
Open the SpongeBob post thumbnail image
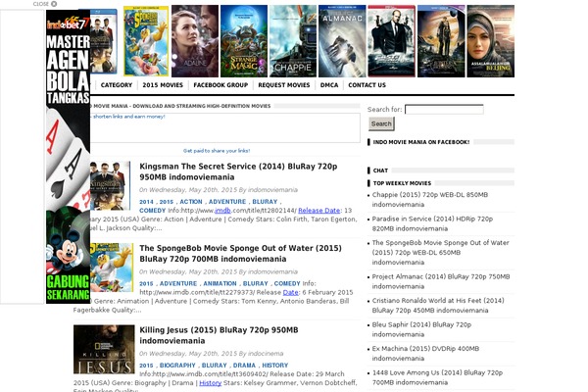(112, 268)
